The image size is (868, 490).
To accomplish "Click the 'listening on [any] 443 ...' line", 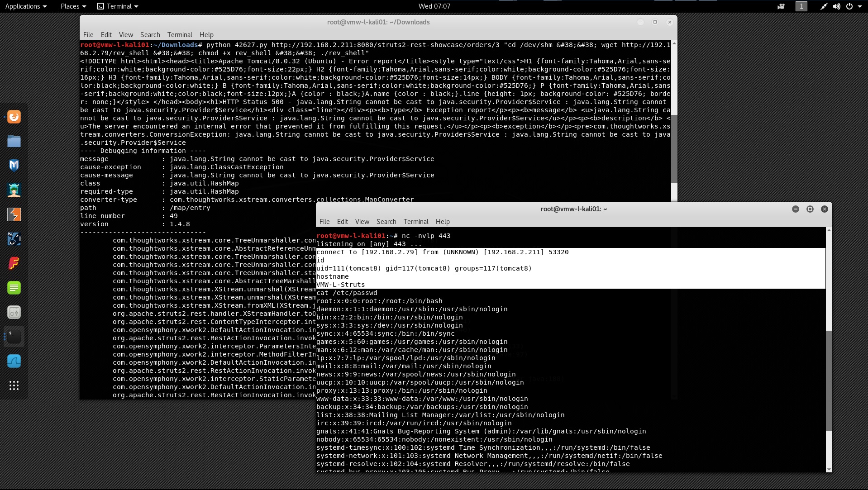I will [369, 244].
